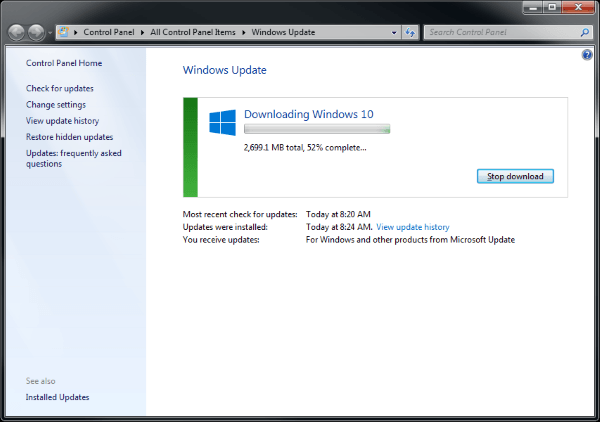Click the Windows Update page title
This screenshot has width=600, height=422.
[x=225, y=70]
